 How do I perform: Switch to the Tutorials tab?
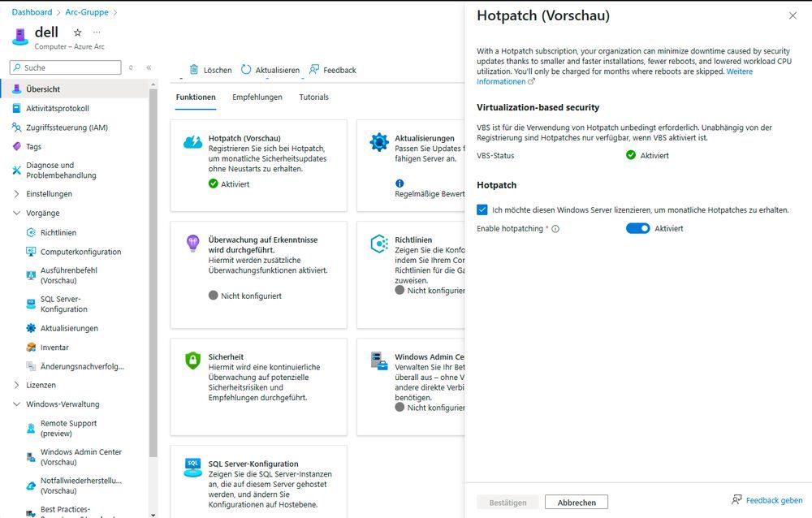(x=313, y=97)
